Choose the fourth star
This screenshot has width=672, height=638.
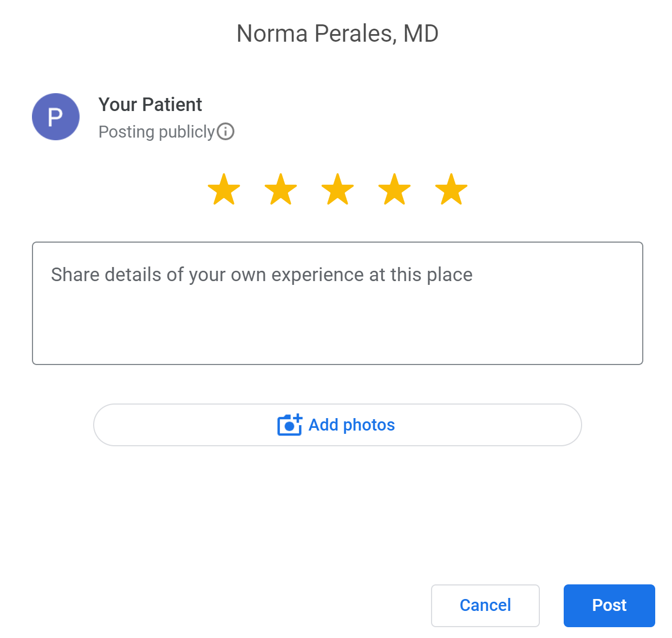coord(395,190)
